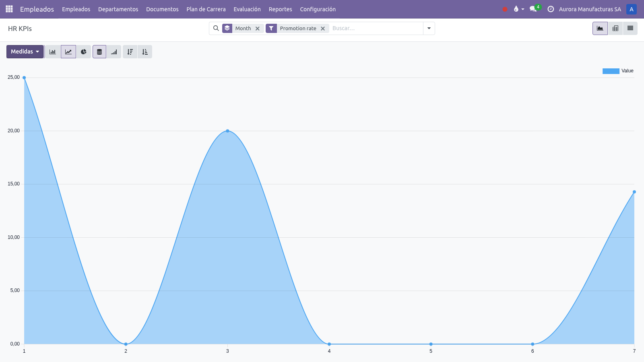Screen dimensions: 644x362
Task: Open the Configuración menu
Action: coord(318,9)
